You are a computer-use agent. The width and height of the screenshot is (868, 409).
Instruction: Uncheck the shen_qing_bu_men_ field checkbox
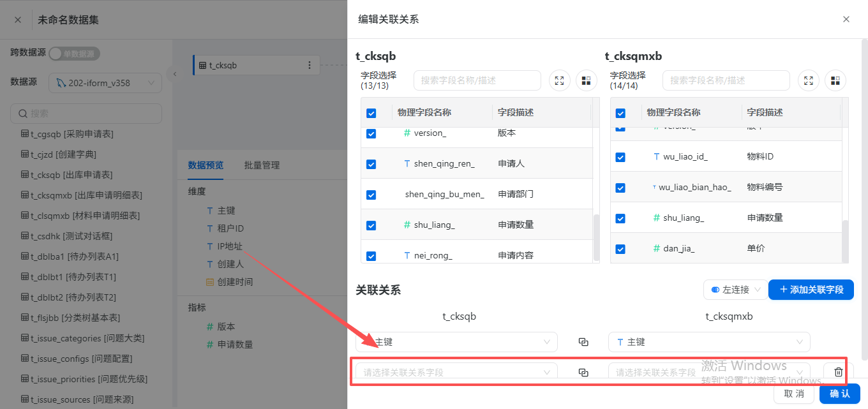371,195
